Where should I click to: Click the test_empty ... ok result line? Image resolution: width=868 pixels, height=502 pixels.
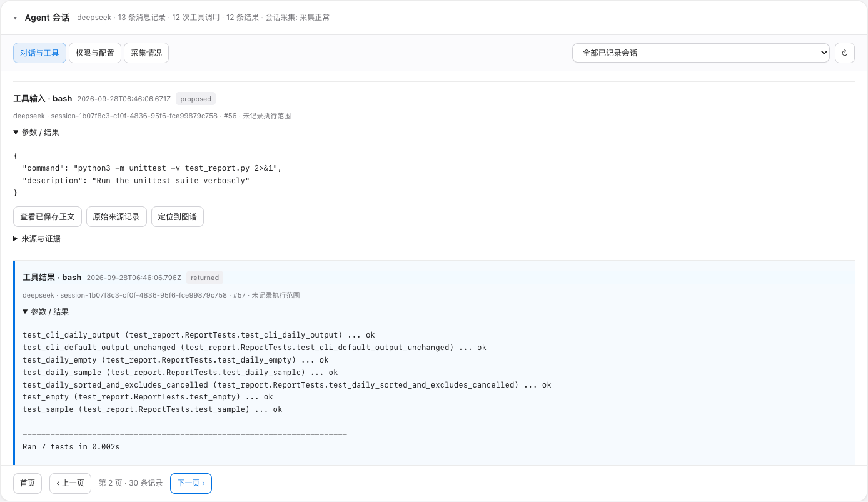coord(148,397)
